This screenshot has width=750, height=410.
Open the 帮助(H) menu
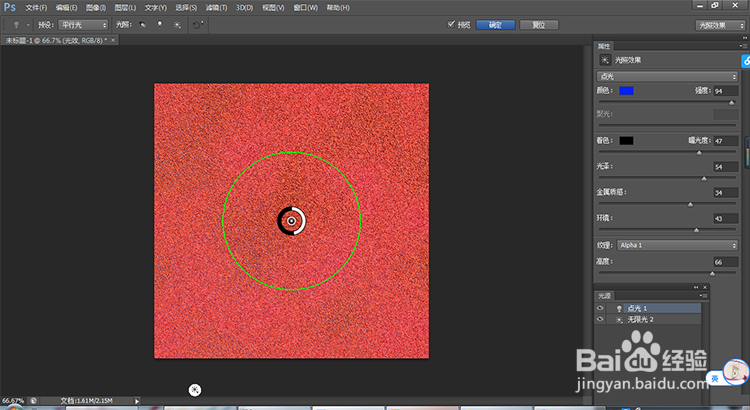(338, 8)
